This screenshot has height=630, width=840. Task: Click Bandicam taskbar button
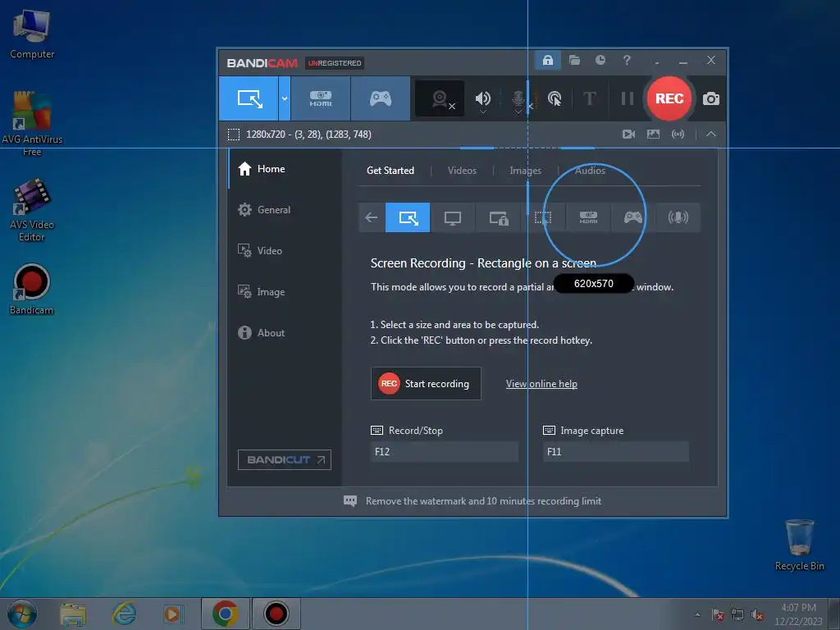(x=276, y=614)
